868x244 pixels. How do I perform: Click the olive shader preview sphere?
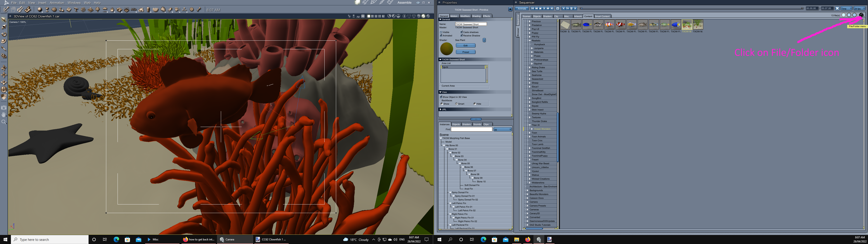tap(446, 49)
